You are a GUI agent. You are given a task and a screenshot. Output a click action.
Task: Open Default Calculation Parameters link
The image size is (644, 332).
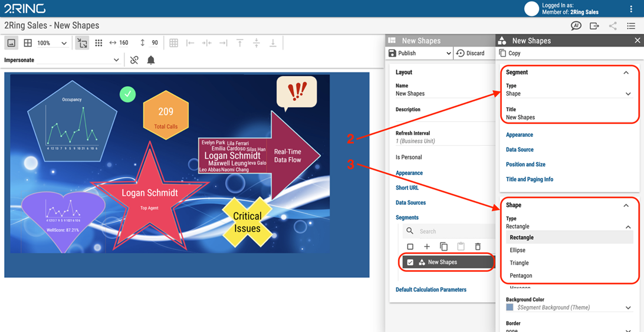pos(431,290)
